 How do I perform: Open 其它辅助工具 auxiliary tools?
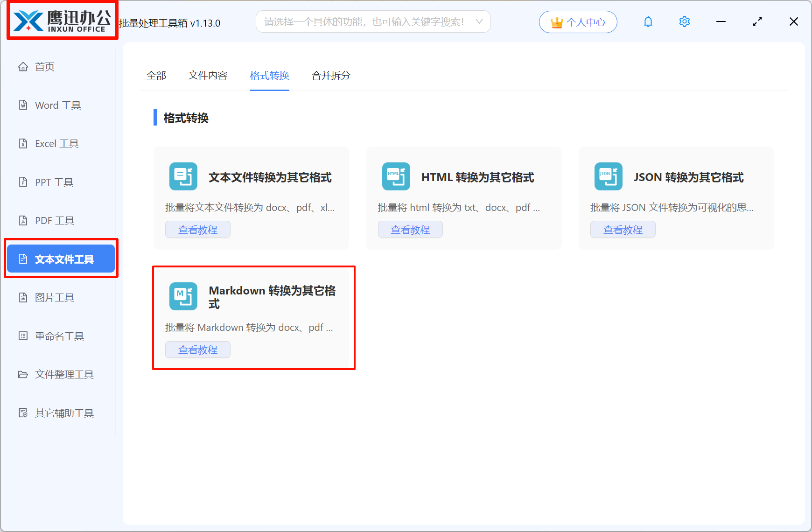pyautogui.click(x=63, y=413)
